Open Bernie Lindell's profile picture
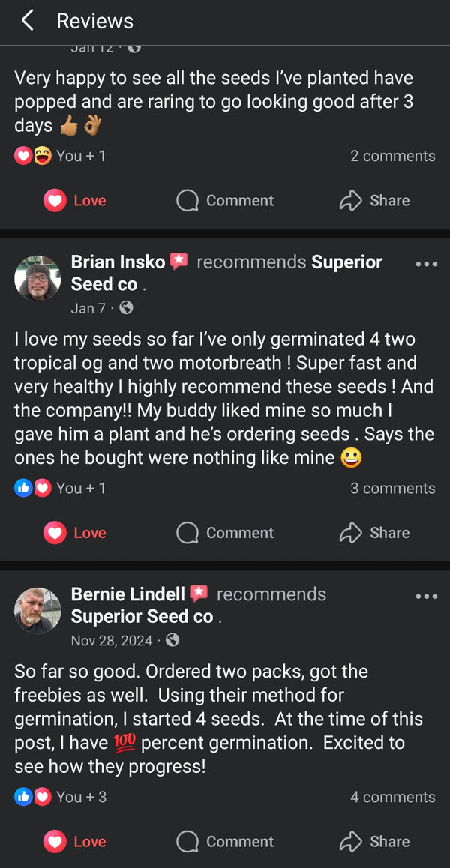The image size is (450, 868). 37,610
